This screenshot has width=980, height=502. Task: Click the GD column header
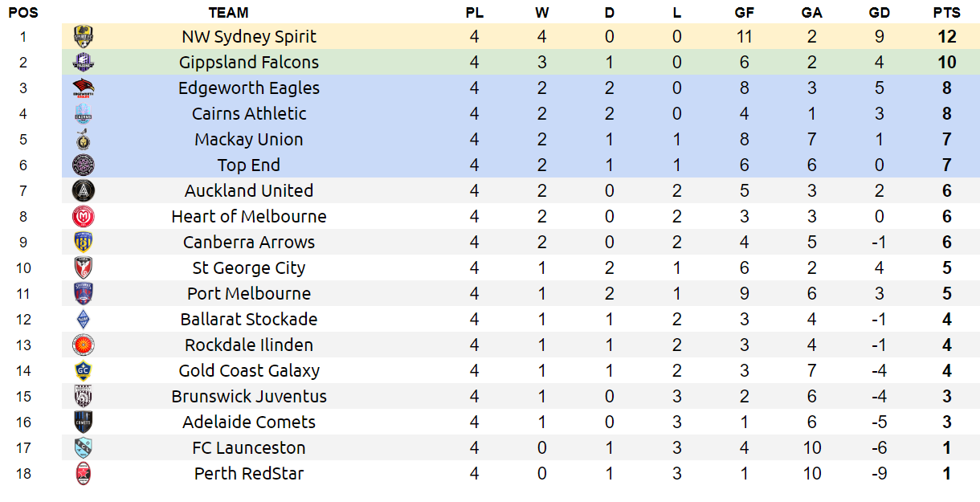pos(879,13)
